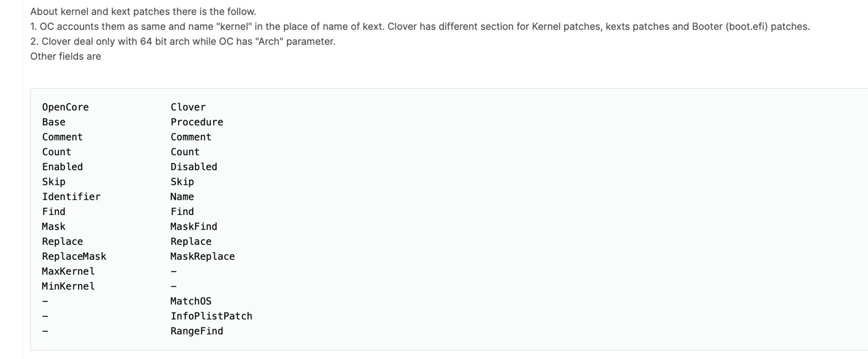
Task: Click the line about Clover 64 bit arch
Action: 183,42
